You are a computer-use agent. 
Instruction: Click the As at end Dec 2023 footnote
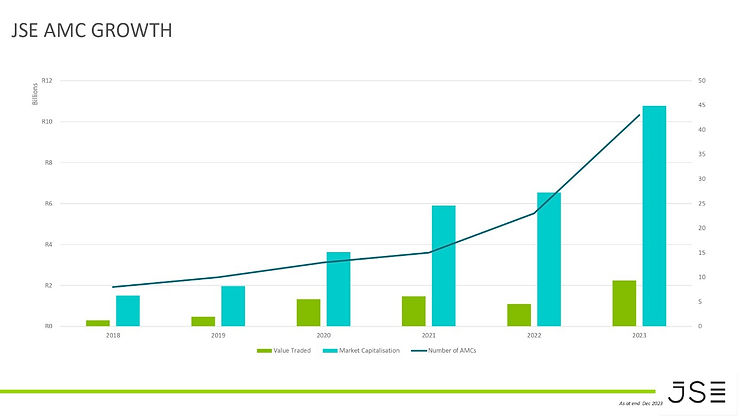[641, 403]
